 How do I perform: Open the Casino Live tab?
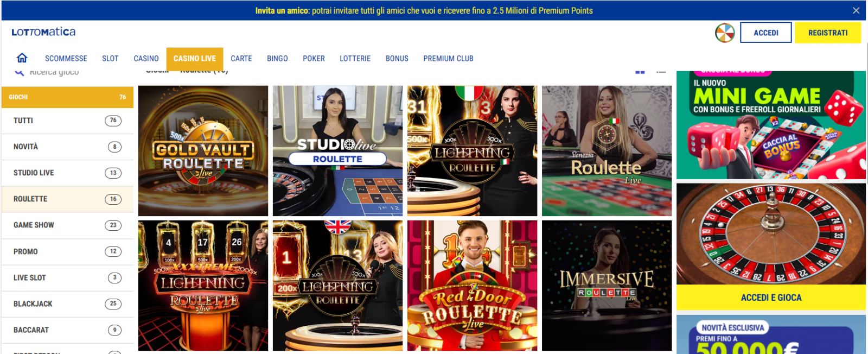195,59
